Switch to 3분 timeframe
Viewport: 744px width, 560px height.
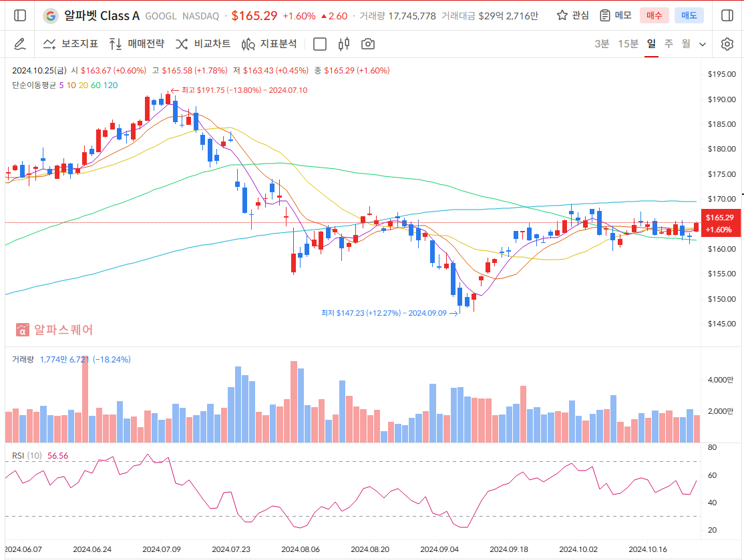tap(602, 44)
